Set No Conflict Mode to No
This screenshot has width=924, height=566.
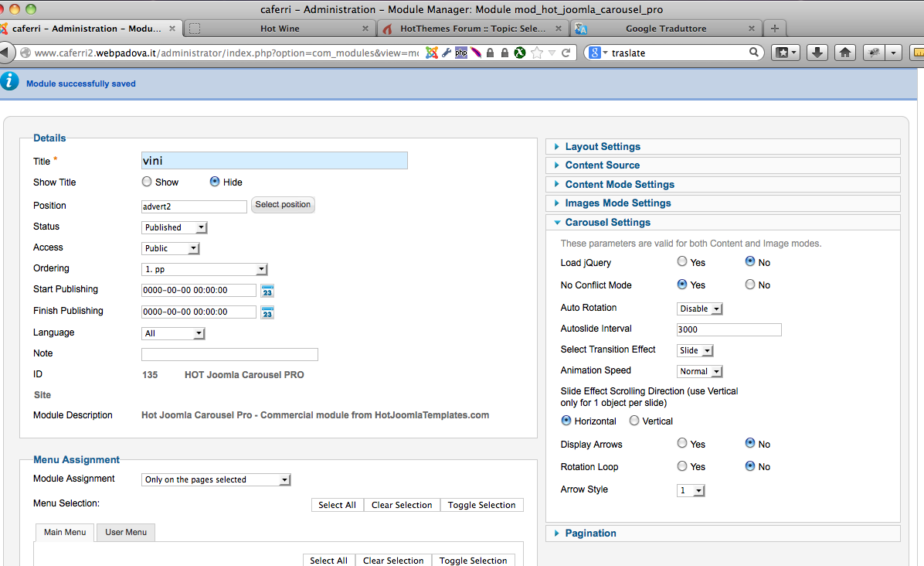pos(750,285)
